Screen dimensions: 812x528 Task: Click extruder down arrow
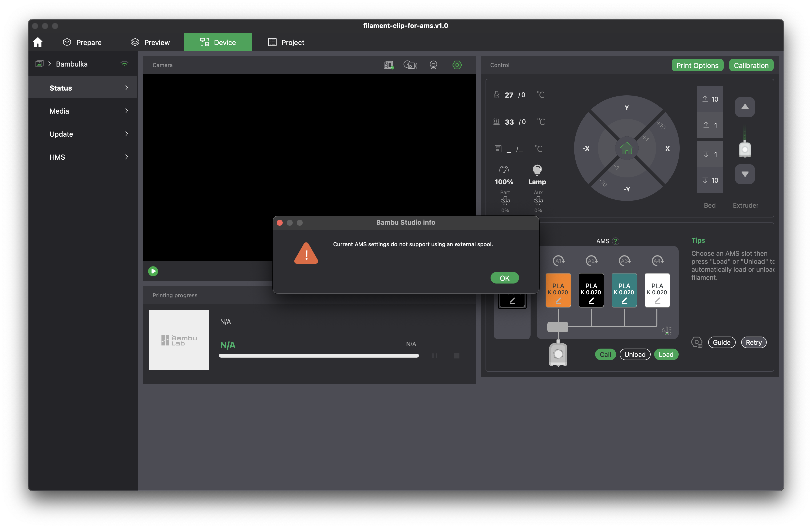pos(745,174)
